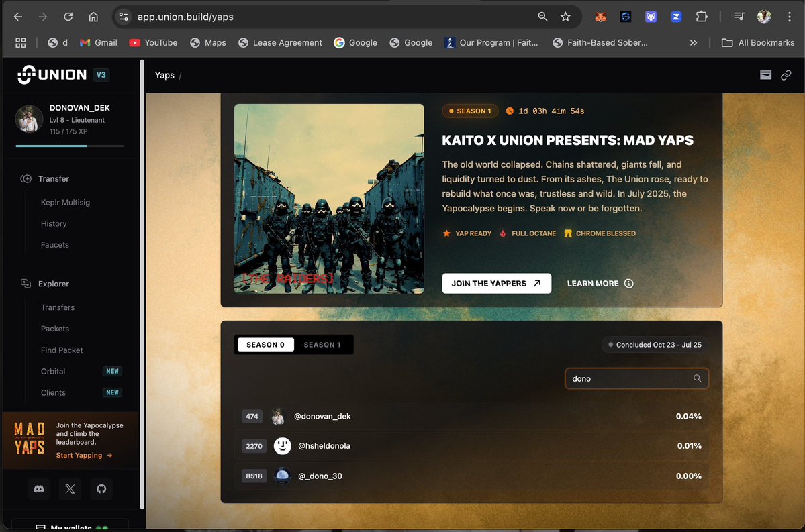Open the All Bookmarks folder
Screen dimensions: 805x532
coord(758,42)
